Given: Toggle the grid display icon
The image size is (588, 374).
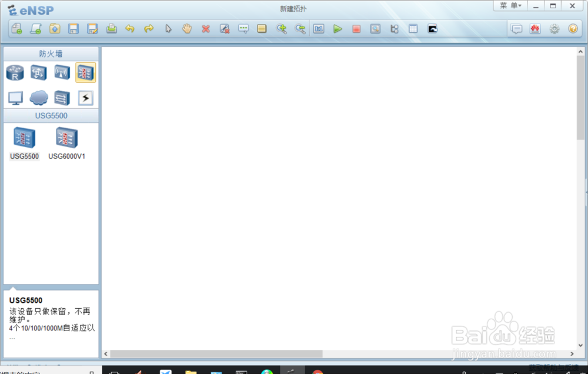Looking at the screenshot, I should [413, 29].
